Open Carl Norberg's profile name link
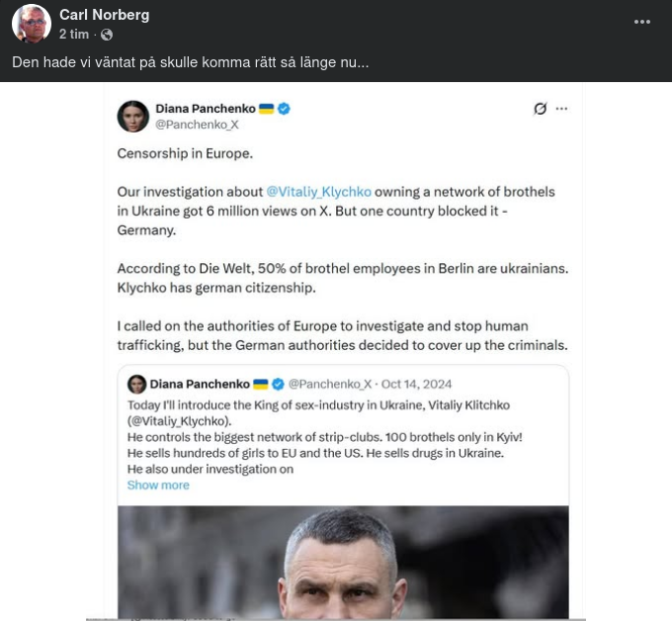Viewport: 672px width, 621px height. pyautogui.click(x=103, y=14)
